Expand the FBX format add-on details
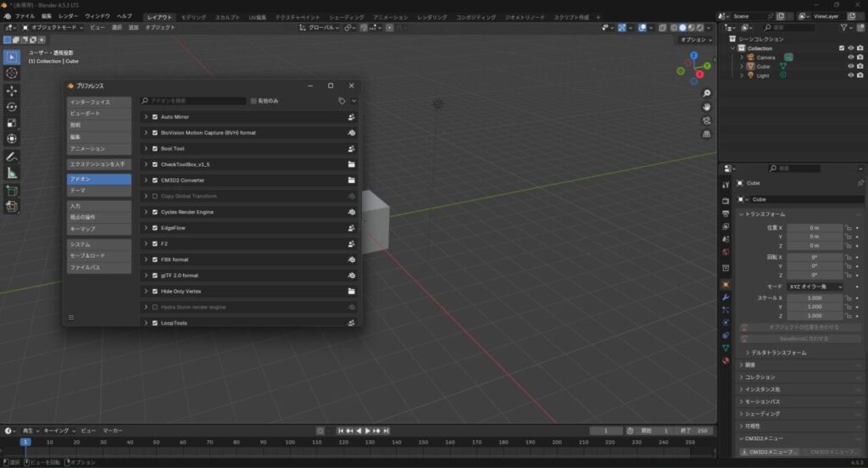The width and height of the screenshot is (868, 468). tap(146, 259)
